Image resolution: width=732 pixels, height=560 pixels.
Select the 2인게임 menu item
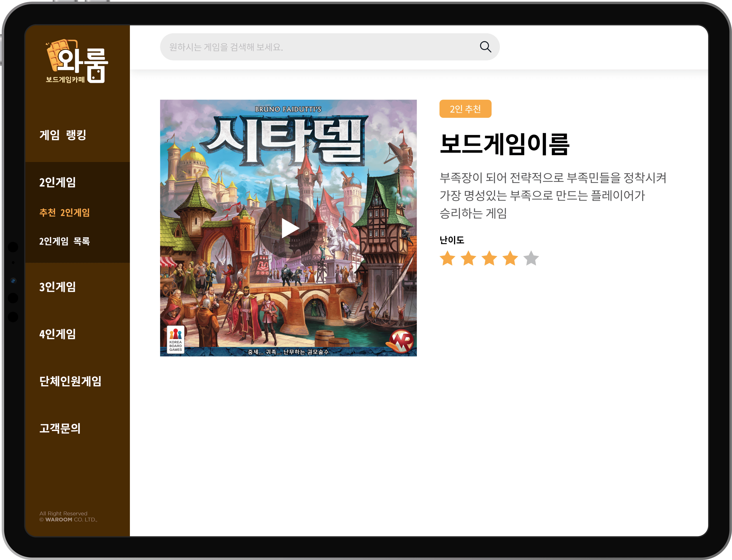click(58, 182)
